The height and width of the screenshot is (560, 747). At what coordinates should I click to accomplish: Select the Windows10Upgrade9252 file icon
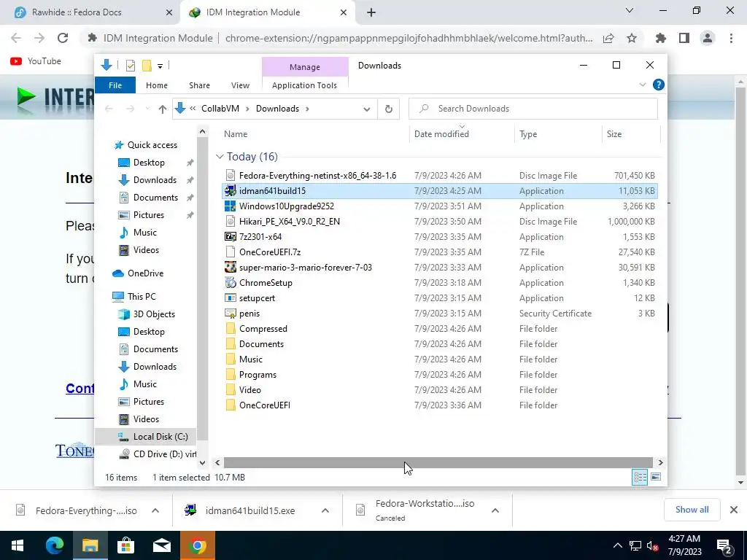coord(230,206)
